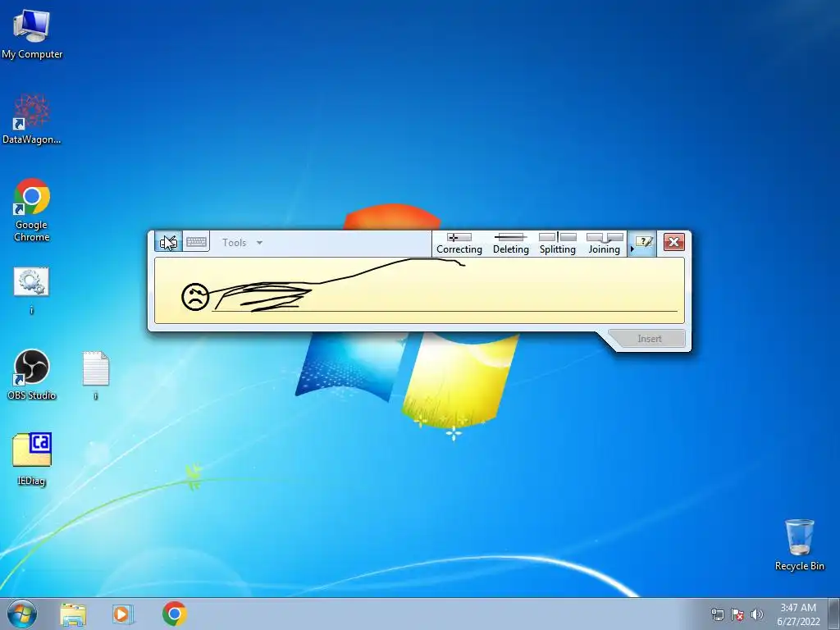Screen dimensions: 840x630
Task: Close the Tablet PC Input Panel
Action: tap(674, 242)
